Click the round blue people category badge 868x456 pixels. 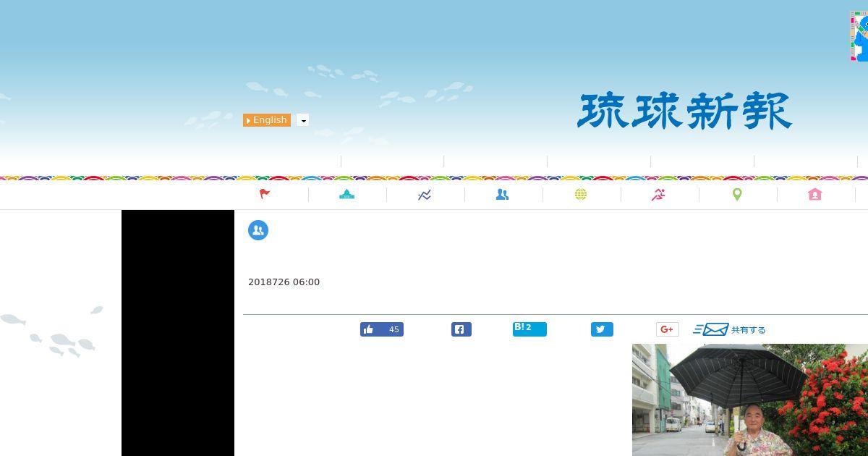[x=258, y=230]
